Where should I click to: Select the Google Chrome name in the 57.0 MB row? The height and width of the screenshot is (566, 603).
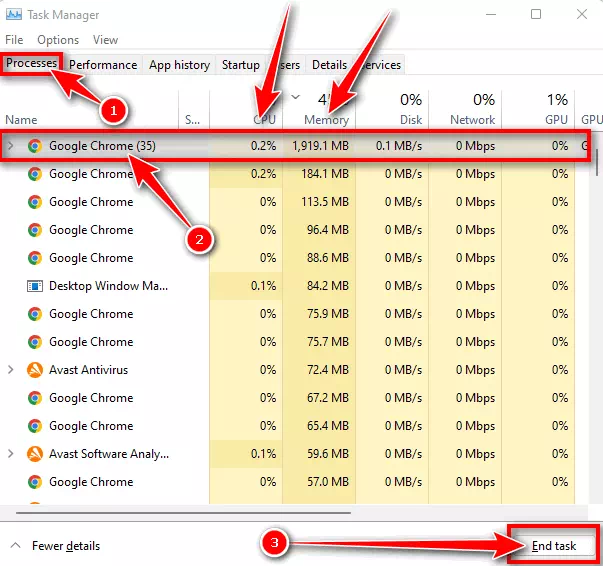click(x=91, y=482)
